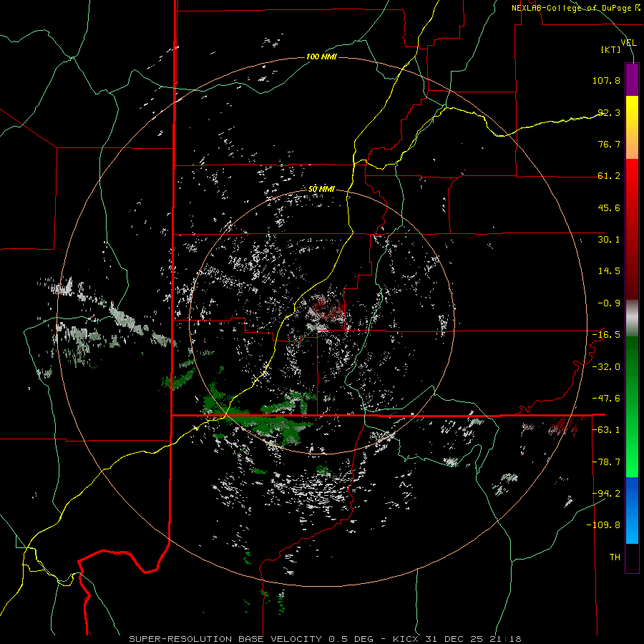Click the KICX 31 DEC 25 21:18 timestamp
Image resolution: width=644 pixels, height=644 pixels.
point(457,639)
